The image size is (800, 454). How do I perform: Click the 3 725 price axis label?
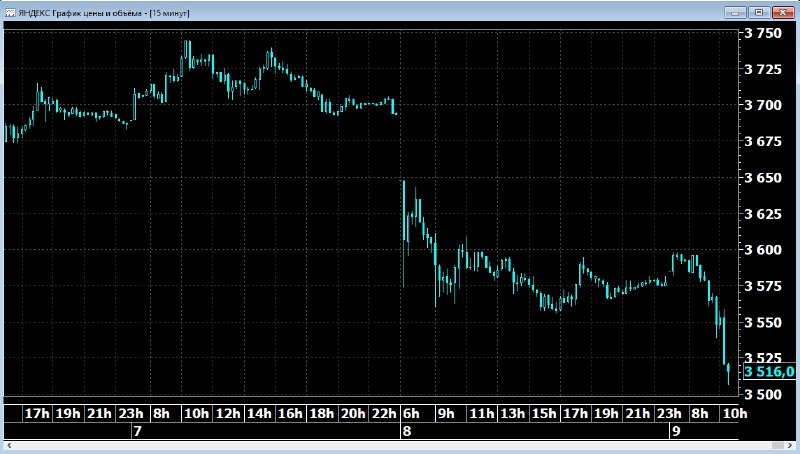(x=763, y=69)
